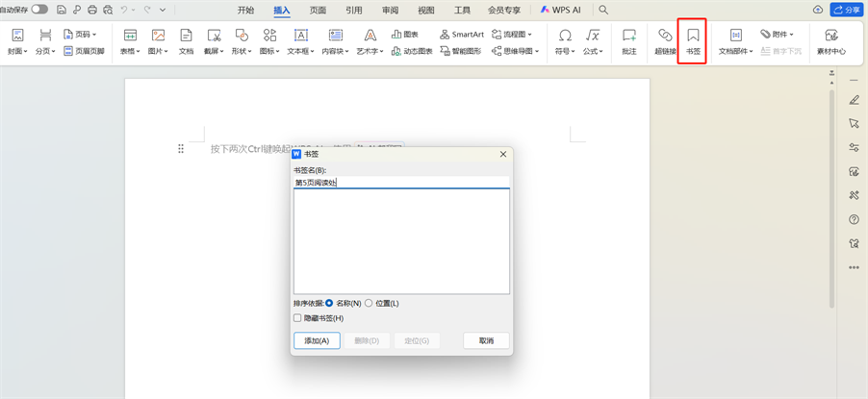The image size is (868, 399).
Task: Click the 智能图形 smart graphics icon
Action: pyautogui.click(x=461, y=51)
